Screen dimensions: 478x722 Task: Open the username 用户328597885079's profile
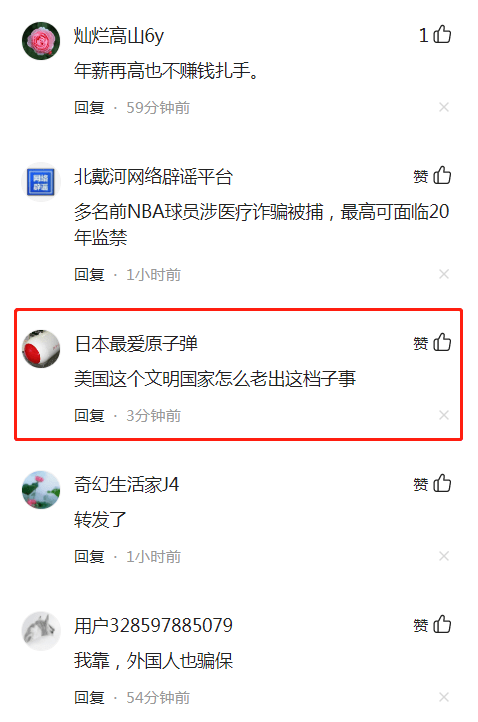click(x=153, y=625)
